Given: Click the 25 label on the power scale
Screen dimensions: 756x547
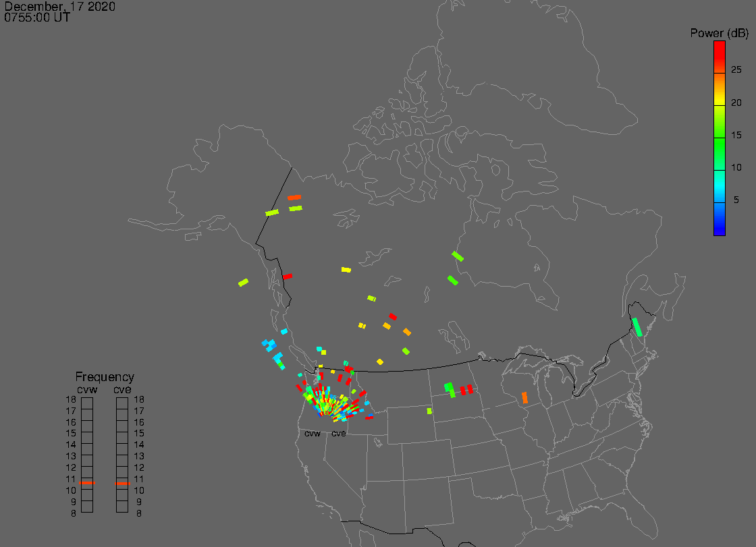Looking at the screenshot, I should click(x=736, y=70).
